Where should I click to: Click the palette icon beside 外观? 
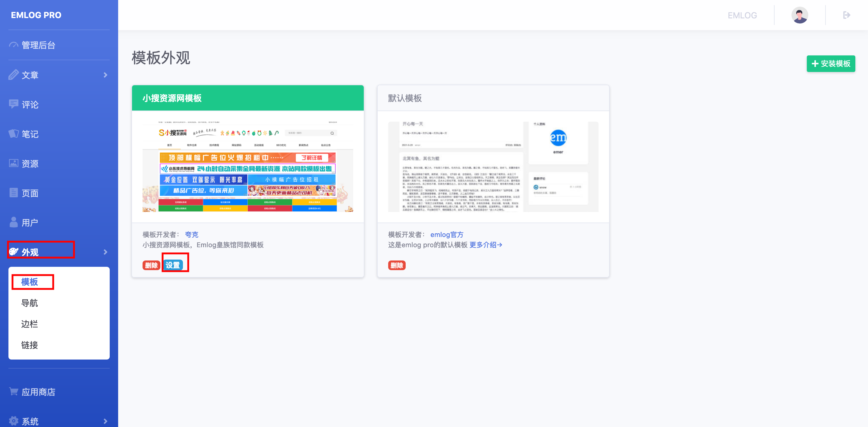(14, 251)
